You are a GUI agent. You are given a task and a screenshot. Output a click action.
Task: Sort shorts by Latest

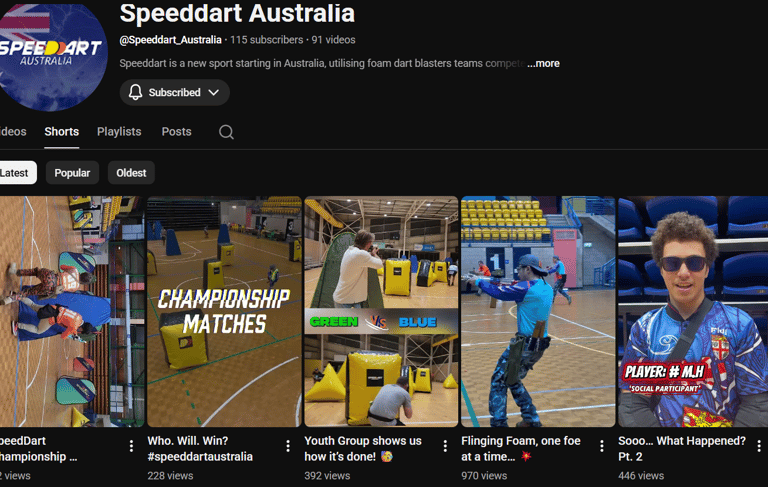pyautogui.click(x=18, y=172)
